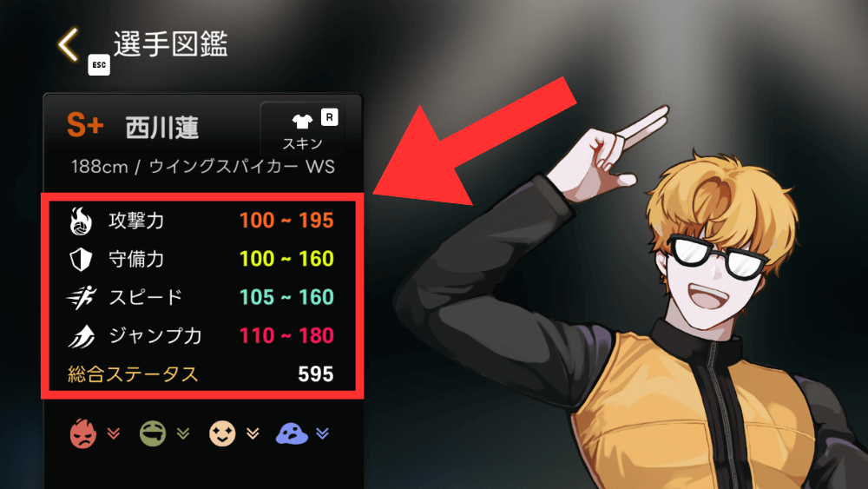
Task: Click the ESC key badge
Action: click(x=99, y=65)
